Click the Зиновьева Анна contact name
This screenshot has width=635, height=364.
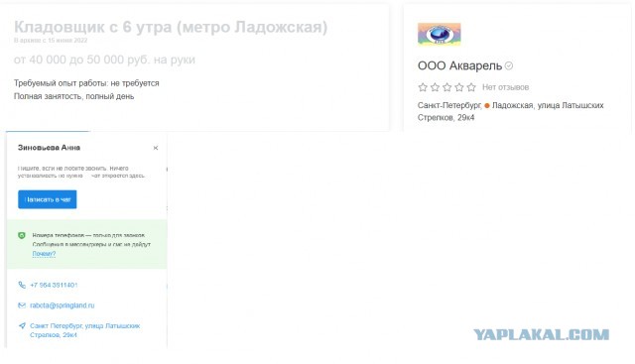point(49,148)
